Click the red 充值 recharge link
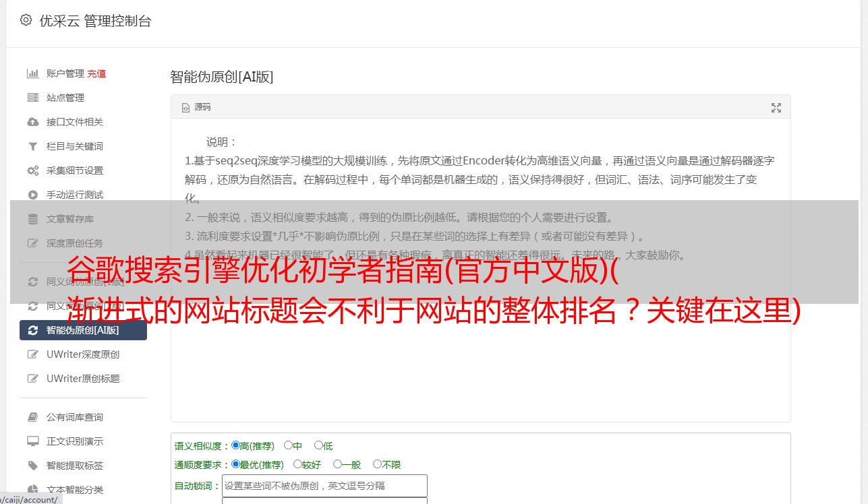 click(x=96, y=73)
